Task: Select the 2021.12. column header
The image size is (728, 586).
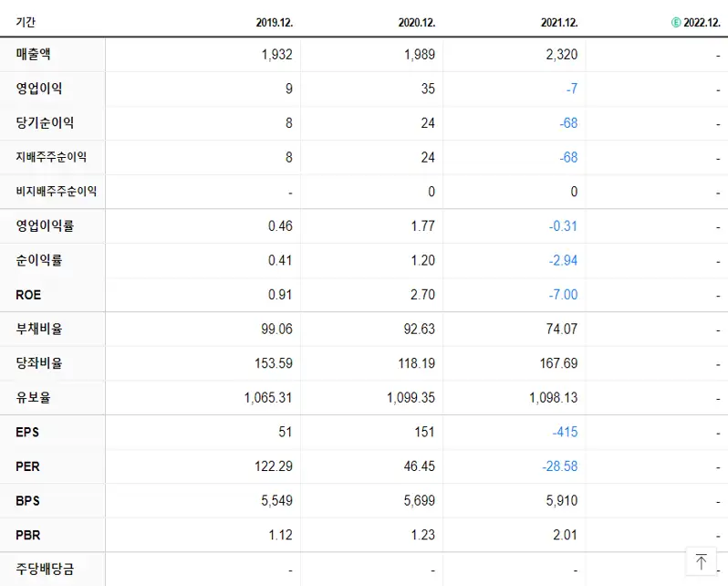Action: click(559, 22)
